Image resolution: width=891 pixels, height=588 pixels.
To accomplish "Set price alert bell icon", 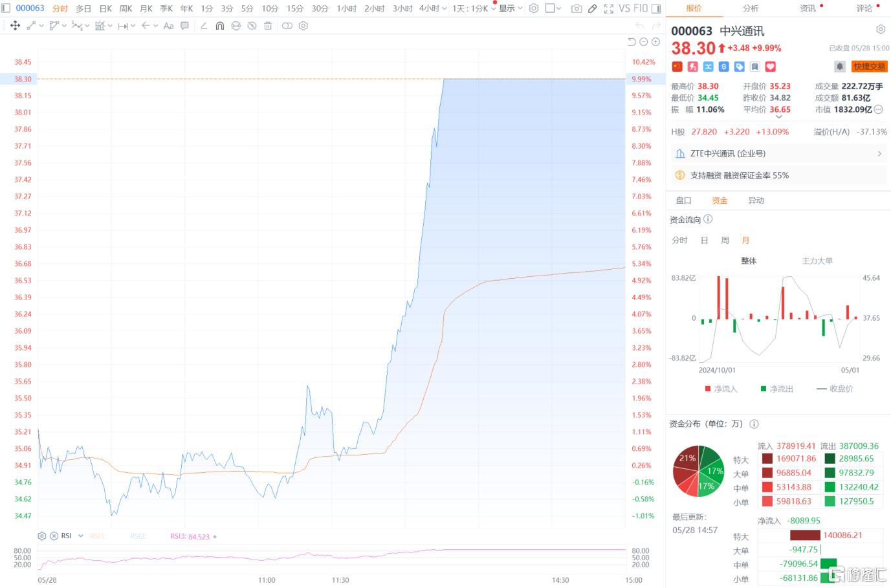I will point(840,67).
